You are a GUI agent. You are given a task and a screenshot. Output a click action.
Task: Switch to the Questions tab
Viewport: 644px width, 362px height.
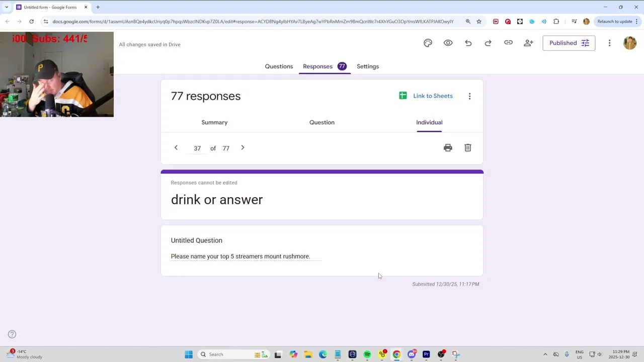point(279,66)
